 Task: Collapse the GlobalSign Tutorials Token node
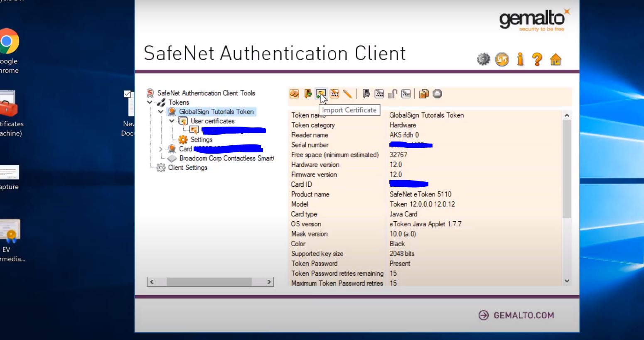[x=160, y=112]
